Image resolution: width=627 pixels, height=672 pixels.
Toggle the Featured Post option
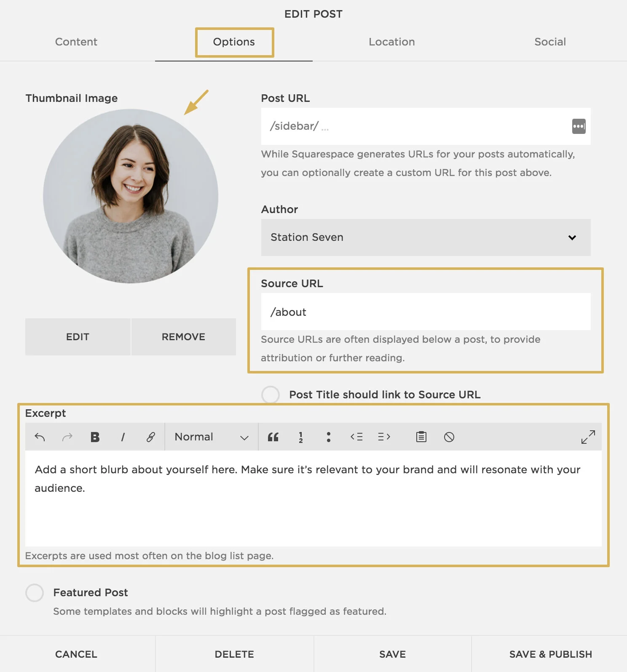(x=35, y=593)
